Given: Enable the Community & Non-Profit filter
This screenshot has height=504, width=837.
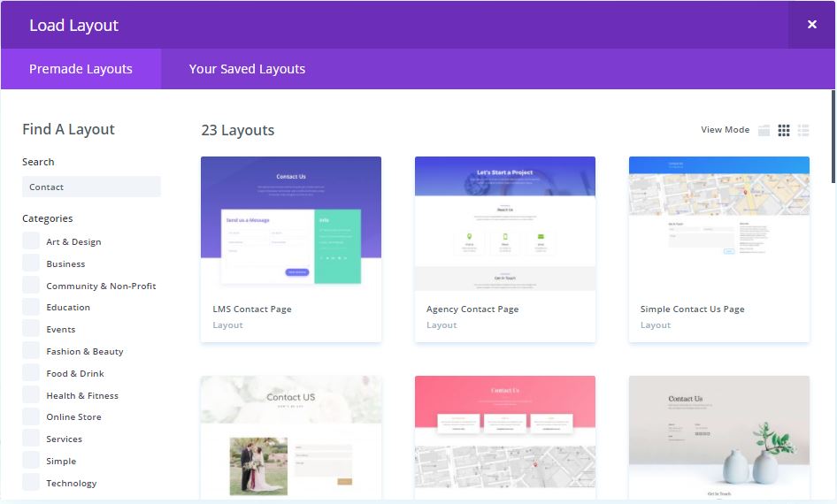Looking at the screenshot, I should (x=31, y=286).
